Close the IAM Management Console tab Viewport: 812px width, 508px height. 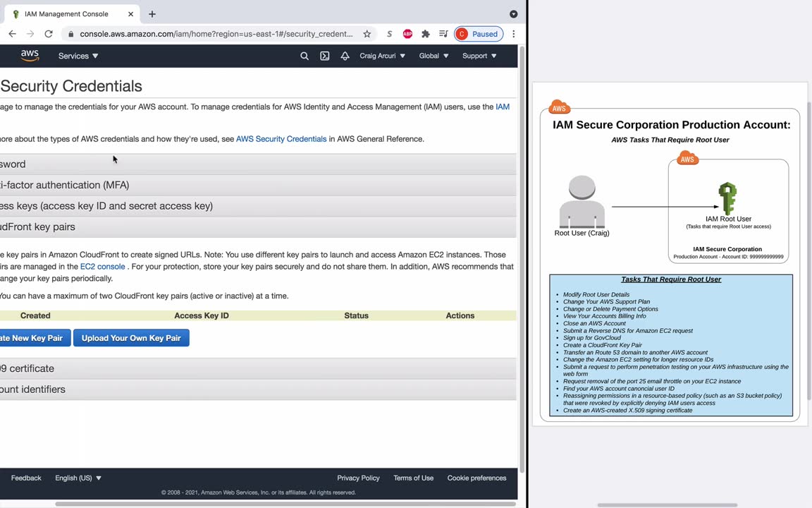[x=130, y=14]
